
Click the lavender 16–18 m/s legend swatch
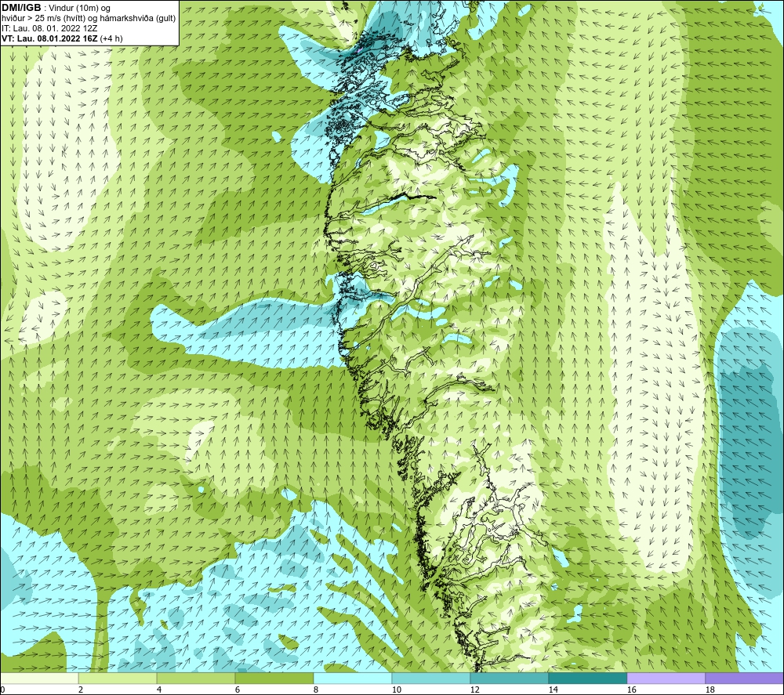coord(666,678)
